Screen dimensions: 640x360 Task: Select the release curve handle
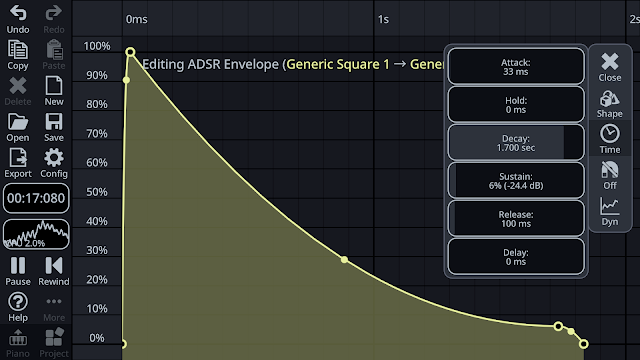pyautogui.click(x=571, y=331)
